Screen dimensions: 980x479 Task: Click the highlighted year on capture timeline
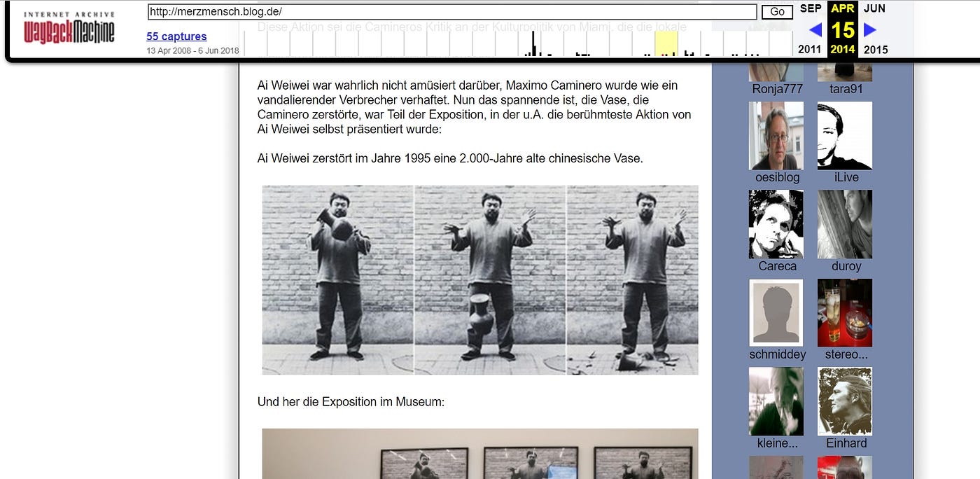point(666,43)
